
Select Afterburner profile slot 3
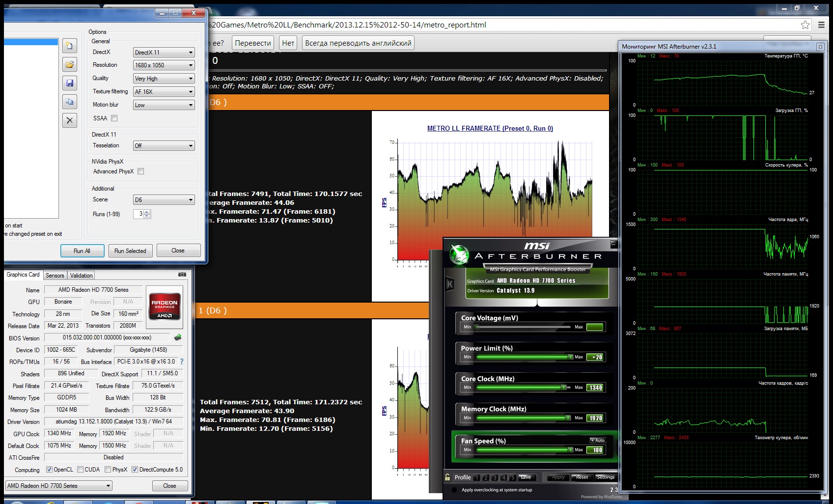[x=495, y=477]
